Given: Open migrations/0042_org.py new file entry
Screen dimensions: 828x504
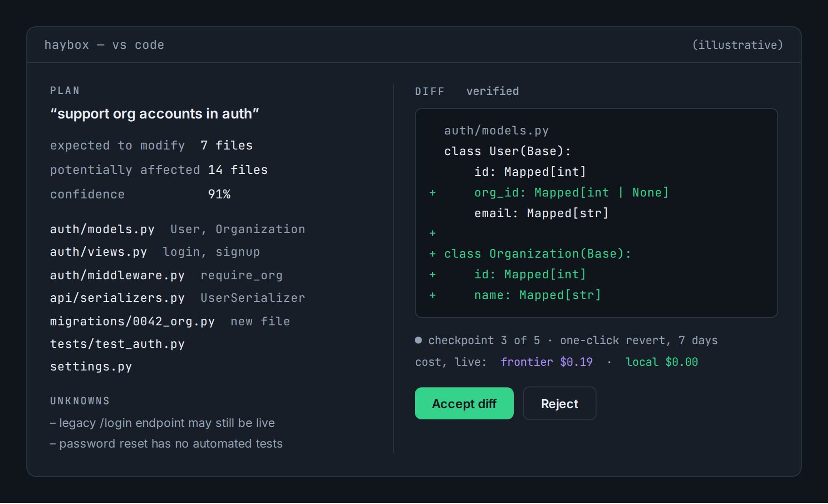Looking at the screenshot, I should click(x=132, y=322).
